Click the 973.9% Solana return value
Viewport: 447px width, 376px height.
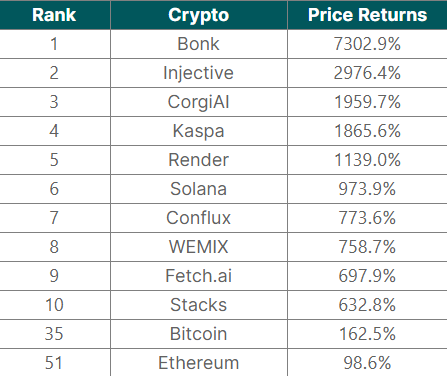pos(367,189)
